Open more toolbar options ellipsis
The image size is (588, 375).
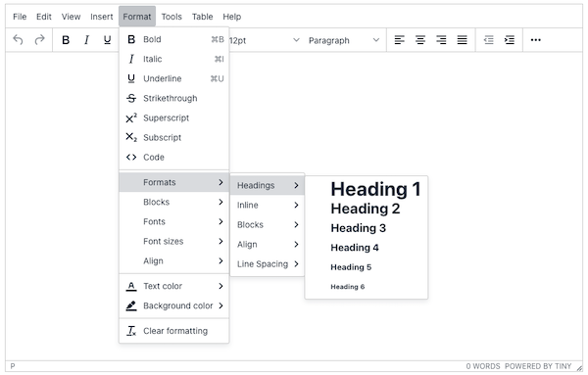pos(535,40)
